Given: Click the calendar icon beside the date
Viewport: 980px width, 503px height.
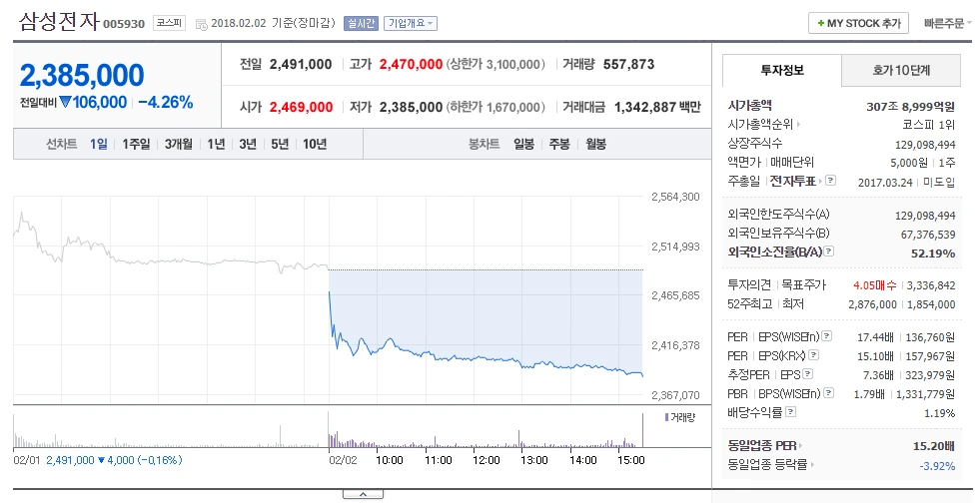Looking at the screenshot, I should pos(201,24).
